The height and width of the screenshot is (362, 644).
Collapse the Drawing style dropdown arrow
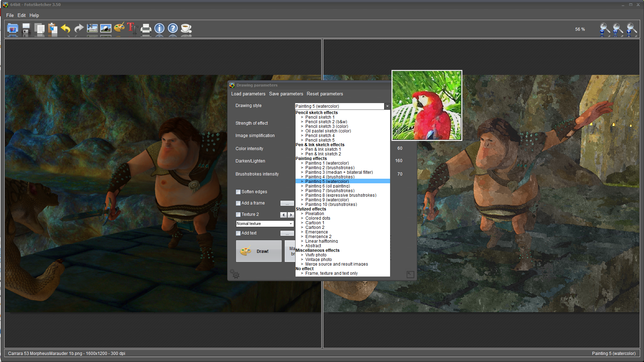click(387, 106)
